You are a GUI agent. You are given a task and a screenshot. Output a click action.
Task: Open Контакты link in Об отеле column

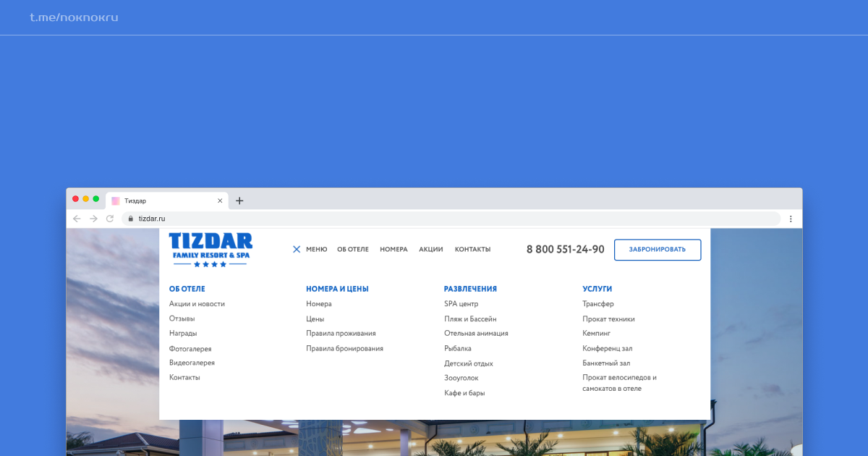tap(184, 378)
